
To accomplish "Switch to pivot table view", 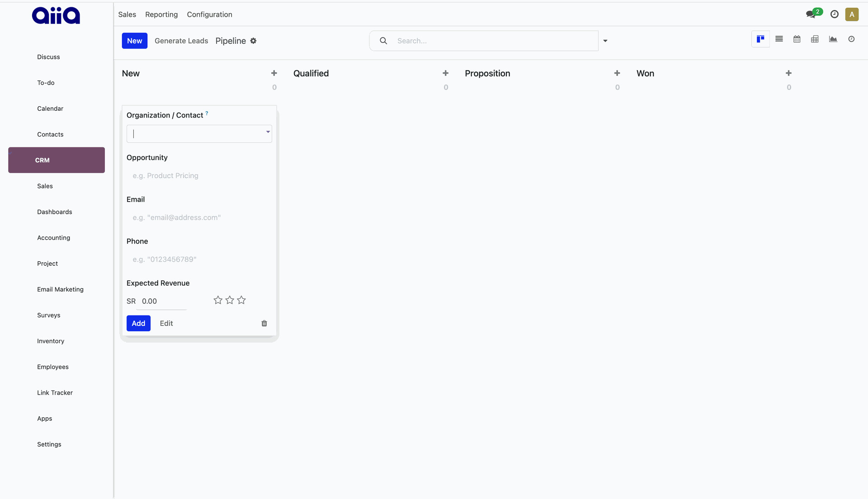I will tap(815, 39).
